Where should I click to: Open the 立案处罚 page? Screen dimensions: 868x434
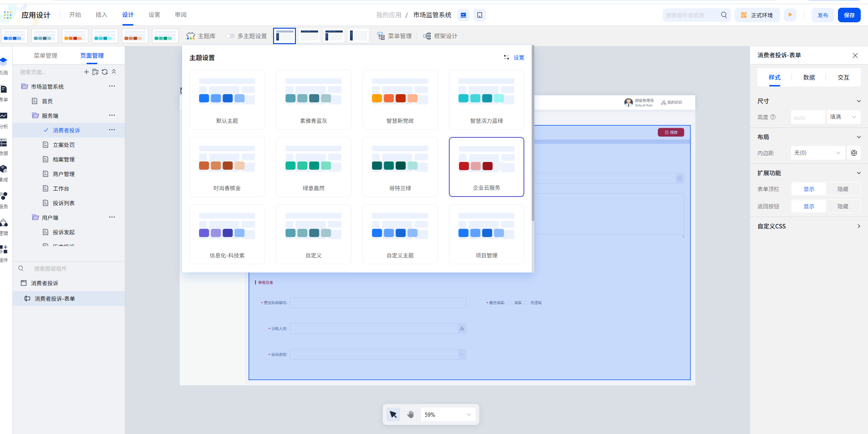(64, 145)
